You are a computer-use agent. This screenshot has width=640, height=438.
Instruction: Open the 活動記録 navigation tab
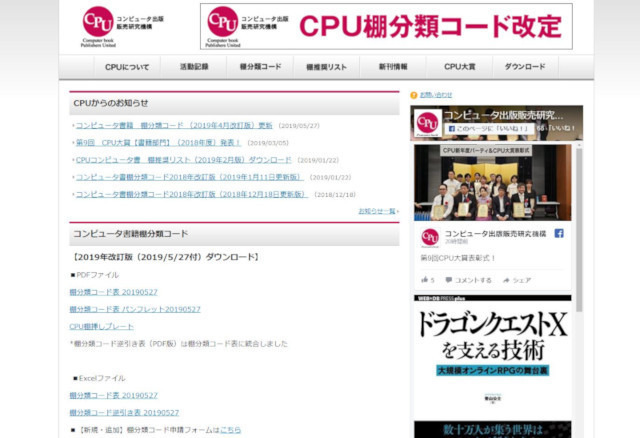pyautogui.click(x=194, y=67)
